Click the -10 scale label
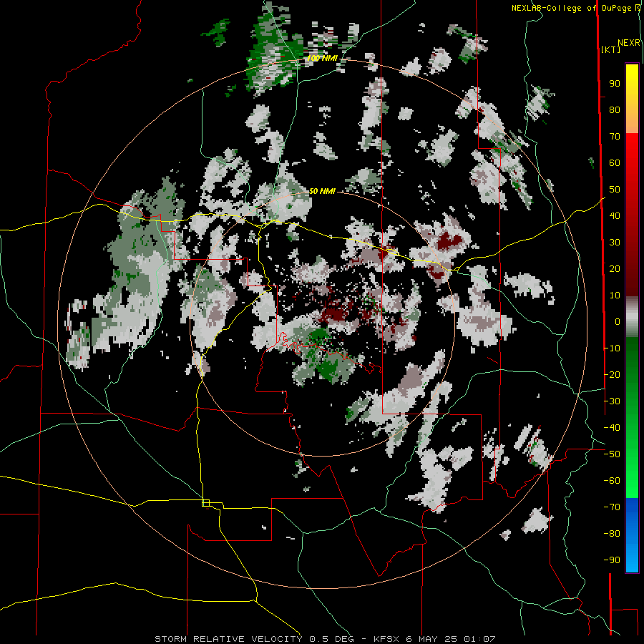Image resolution: width=644 pixels, height=644 pixels. point(612,348)
